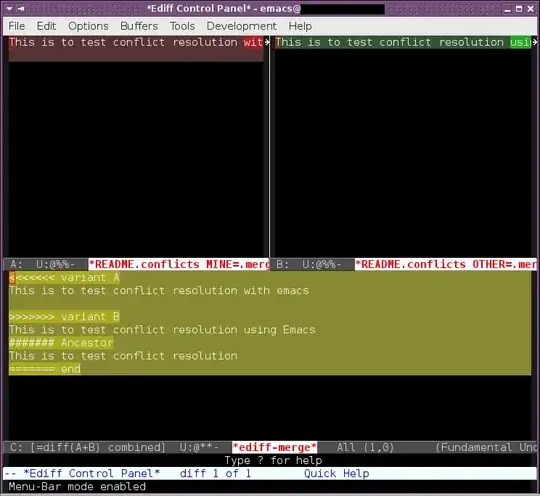Click the 'B:' label in buffer B mode line
Image resolution: width=540 pixels, height=496 pixels.
[282, 265]
